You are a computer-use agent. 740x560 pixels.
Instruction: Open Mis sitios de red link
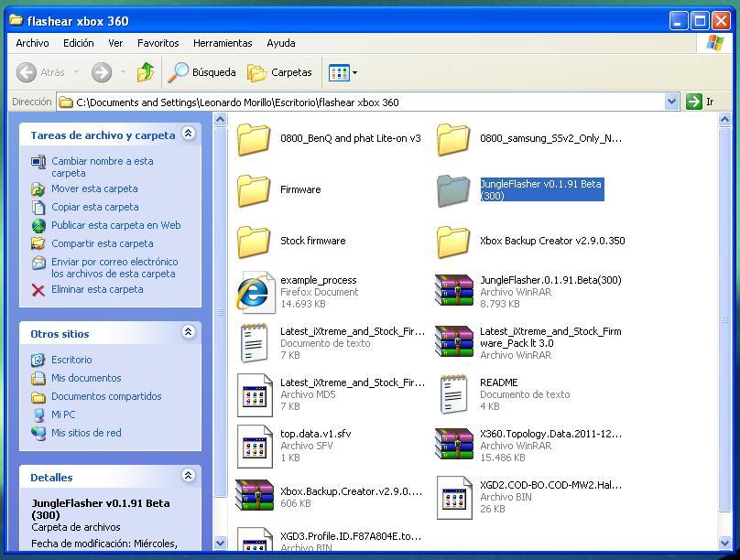(x=86, y=433)
